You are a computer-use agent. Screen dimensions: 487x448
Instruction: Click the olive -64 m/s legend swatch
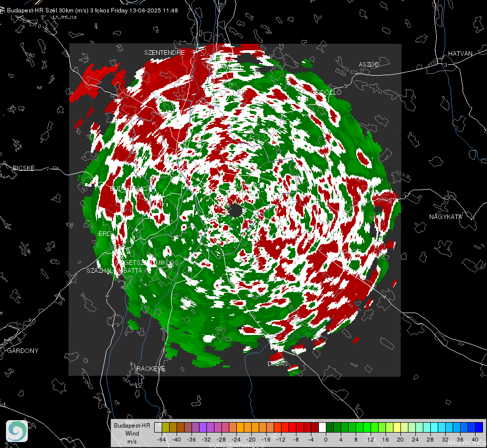tap(166, 428)
